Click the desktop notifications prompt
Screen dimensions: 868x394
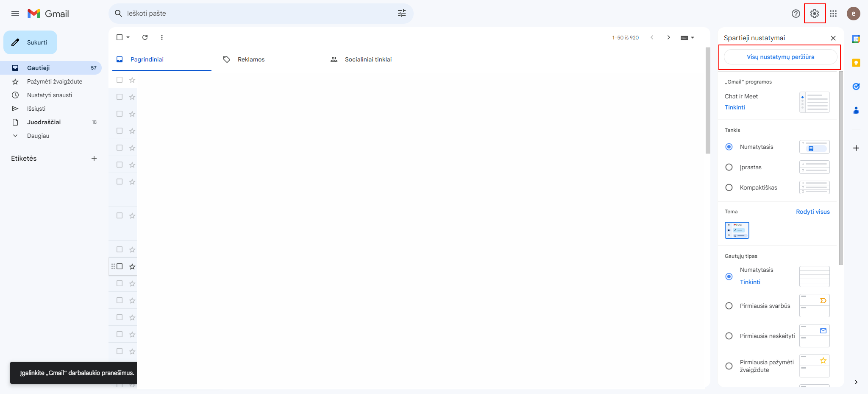click(x=74, y=373)
